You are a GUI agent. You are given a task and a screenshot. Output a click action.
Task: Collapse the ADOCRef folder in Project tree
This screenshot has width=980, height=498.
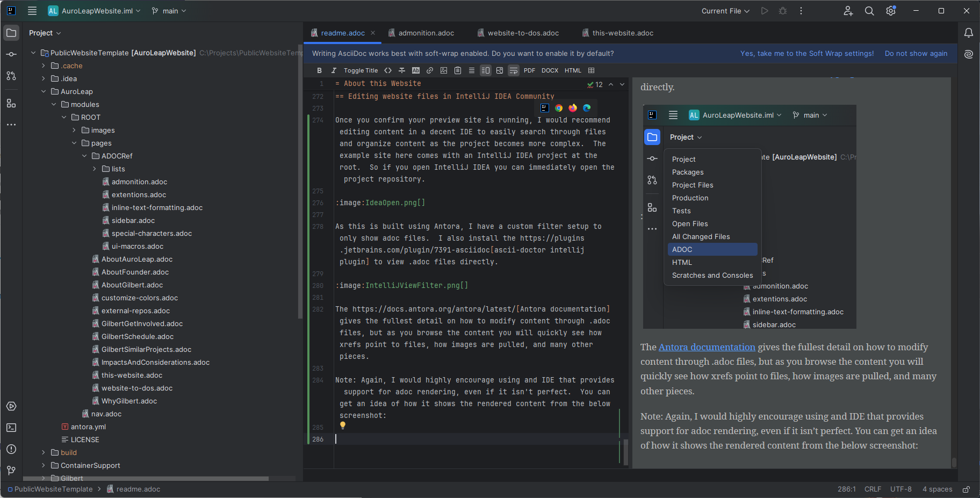tap(84, 156)
